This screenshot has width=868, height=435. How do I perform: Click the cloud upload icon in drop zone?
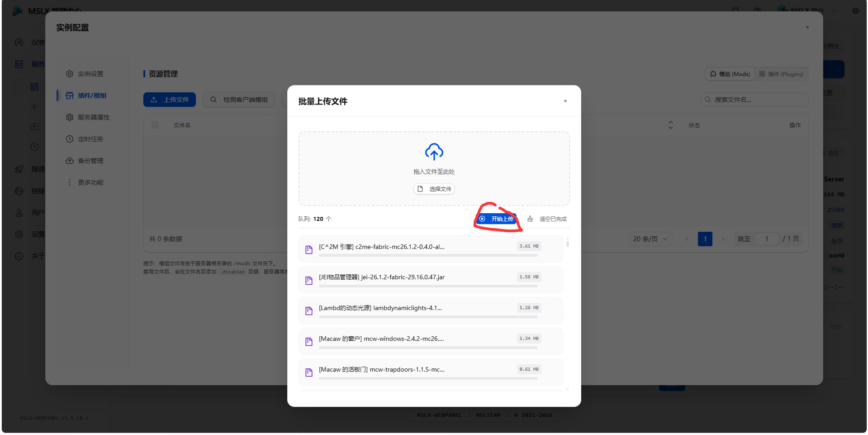434,152
